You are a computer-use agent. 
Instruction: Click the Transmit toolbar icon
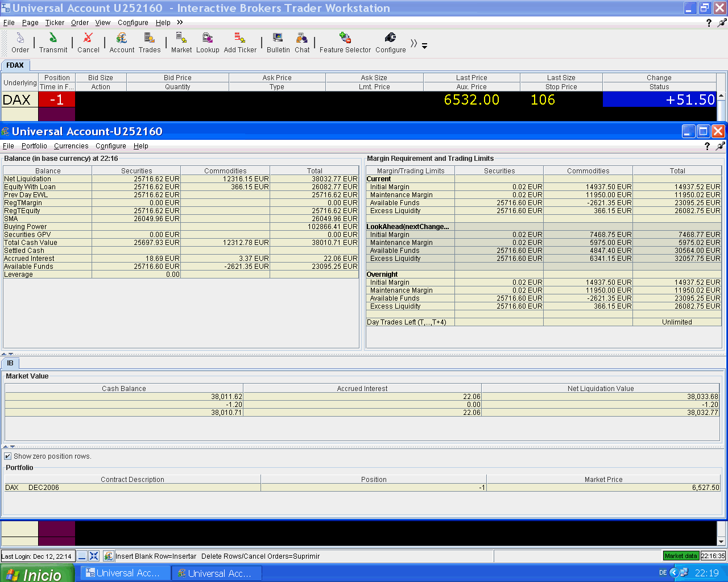[53, 43]
